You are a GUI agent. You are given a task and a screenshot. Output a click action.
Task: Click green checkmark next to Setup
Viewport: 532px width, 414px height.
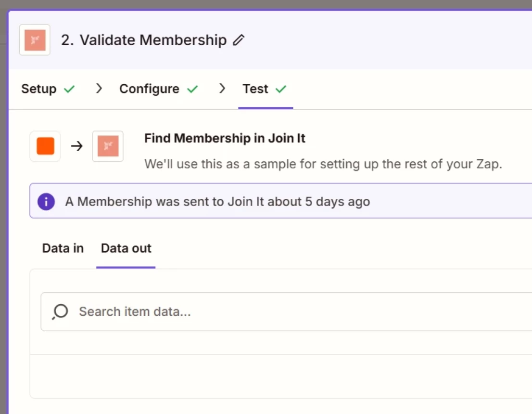coord(70,89)
